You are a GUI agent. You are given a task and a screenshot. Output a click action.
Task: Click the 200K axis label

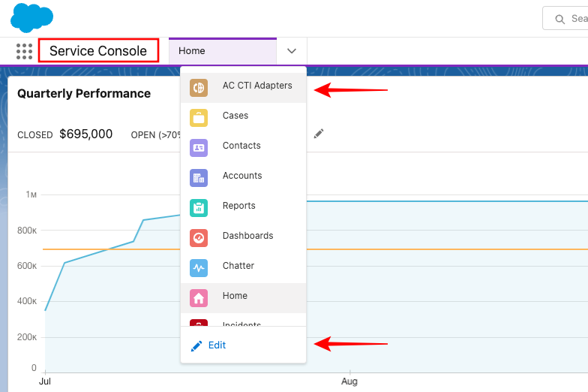pos(27,336)
